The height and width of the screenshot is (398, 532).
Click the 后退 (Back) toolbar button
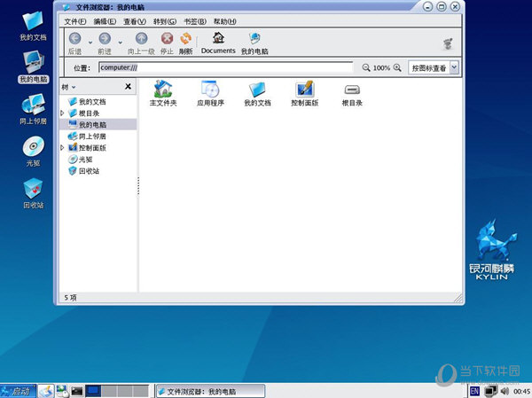point(74,43)
